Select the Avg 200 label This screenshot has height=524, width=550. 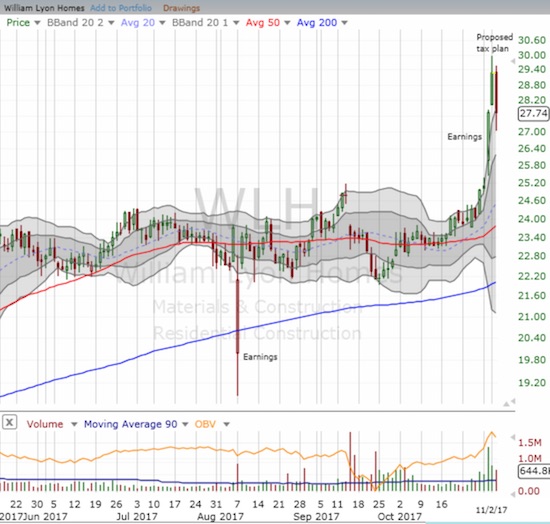[x=317, y=23]
